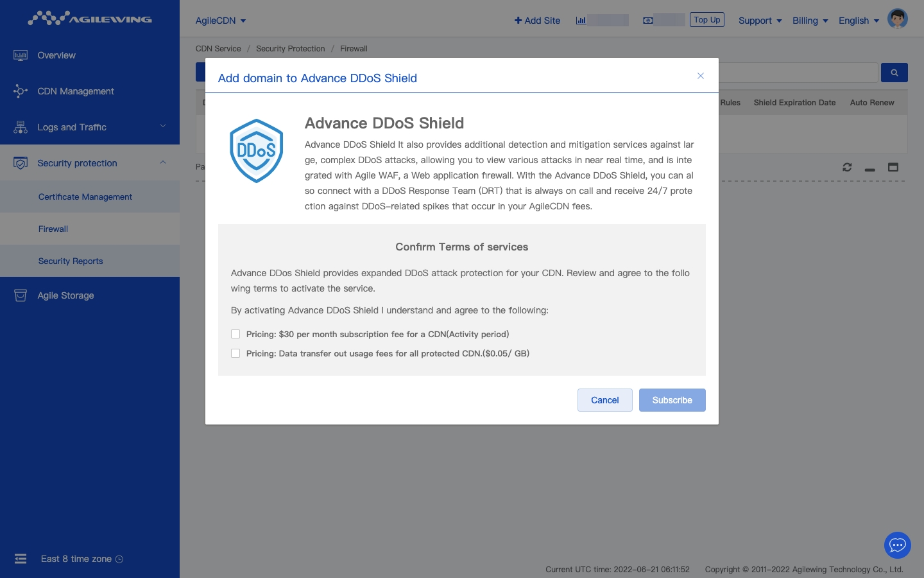Screen dimensions: 924x578
Task: Click the Confirm Terms of services heading
Action: [462, 247]
